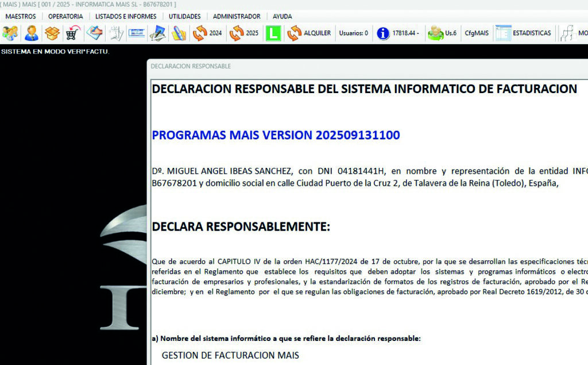Image resolution: width=588 pixels, height=365 pixels.
Task: Click the blue info circle icon
Action: 383,33
